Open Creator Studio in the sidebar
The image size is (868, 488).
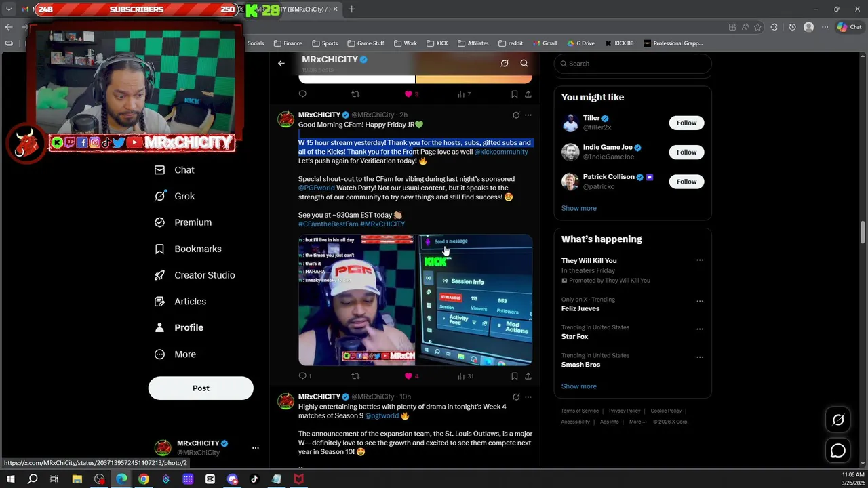[x=195, y=275]
